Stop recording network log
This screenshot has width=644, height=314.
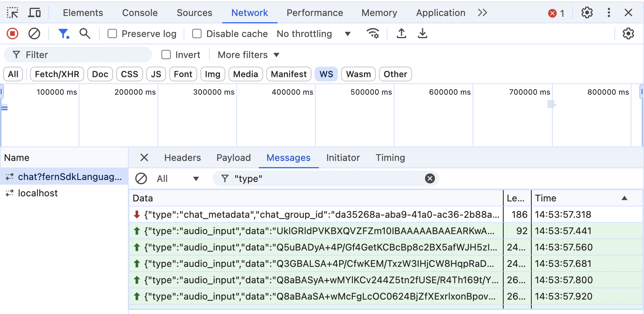tap(12, 34)
